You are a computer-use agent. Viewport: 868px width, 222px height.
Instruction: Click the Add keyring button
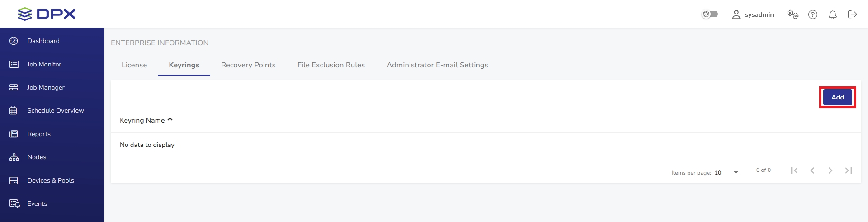pos(838,97)
